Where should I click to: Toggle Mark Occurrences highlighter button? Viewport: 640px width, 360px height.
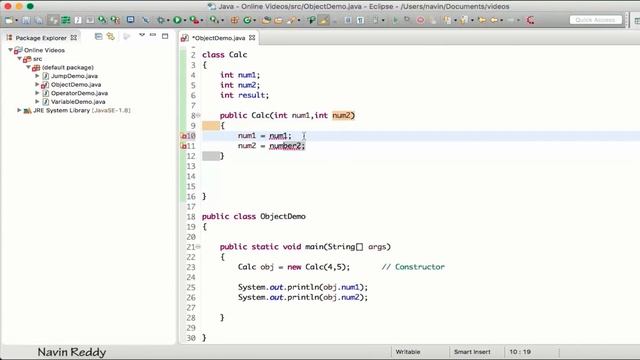(x=324, y=20)
